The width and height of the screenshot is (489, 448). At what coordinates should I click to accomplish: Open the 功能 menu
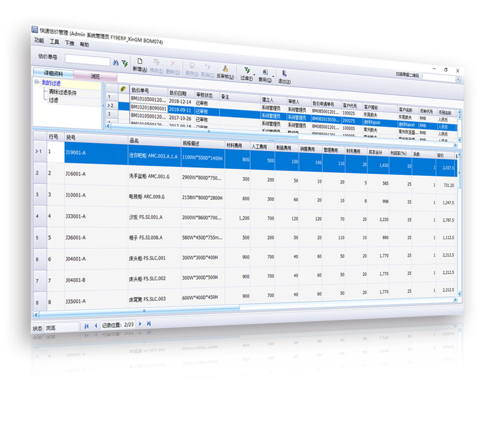pyautogui.click(x=39, y=41)
